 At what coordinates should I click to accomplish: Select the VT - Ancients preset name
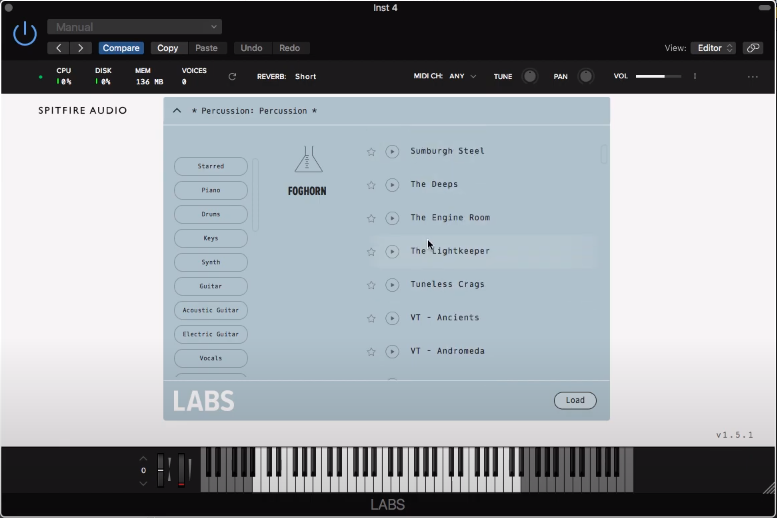click(x=444, y=318)
